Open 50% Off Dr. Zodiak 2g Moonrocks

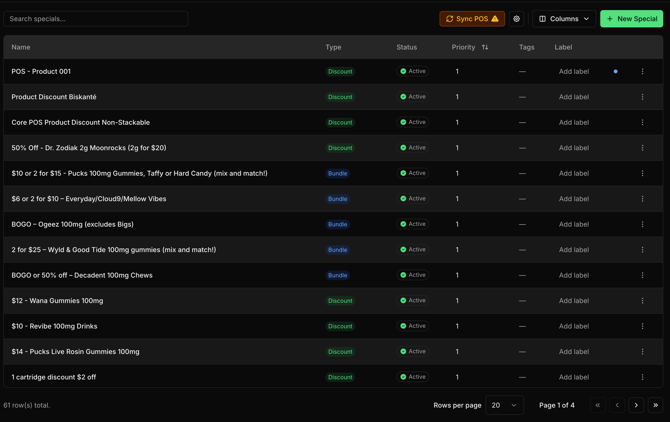tap(89, 148)
